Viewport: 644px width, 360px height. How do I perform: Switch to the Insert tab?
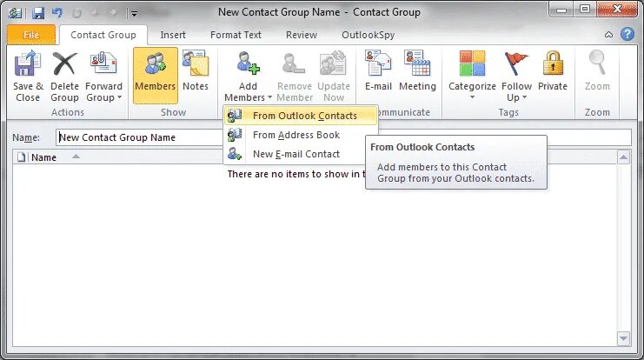pos(173,35)
